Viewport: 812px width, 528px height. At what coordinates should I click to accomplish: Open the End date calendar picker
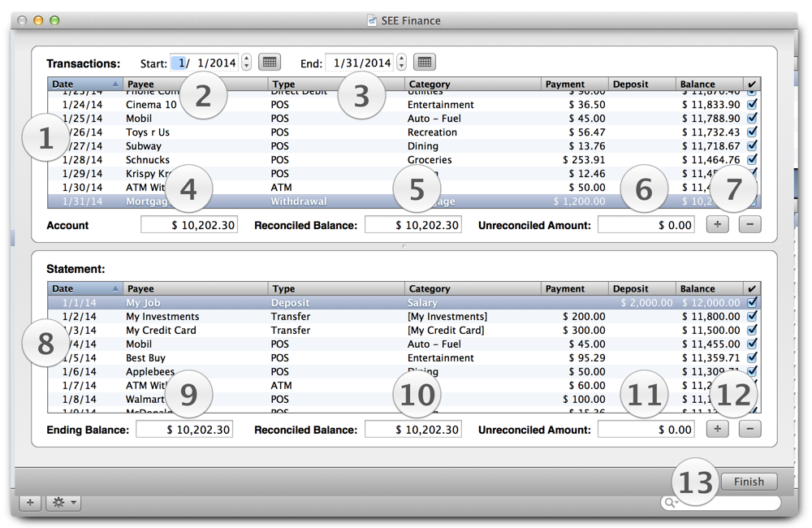pos(424,63)
